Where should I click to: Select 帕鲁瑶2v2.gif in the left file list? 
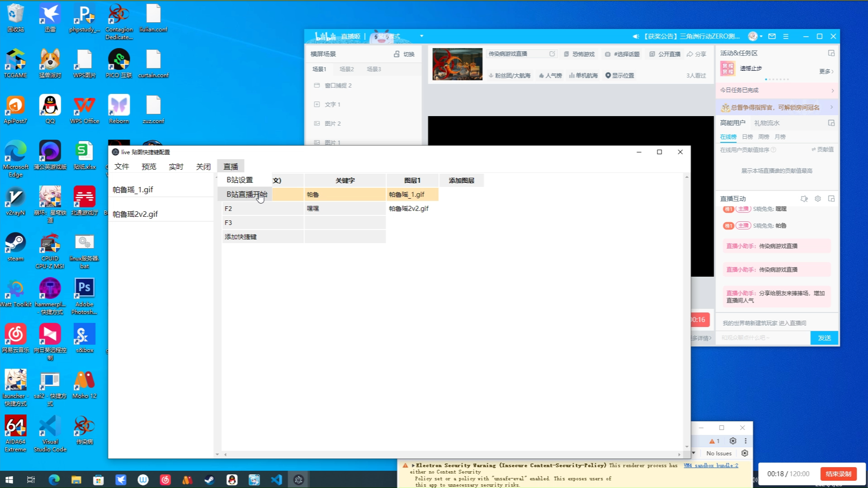(x=161, y=214)
